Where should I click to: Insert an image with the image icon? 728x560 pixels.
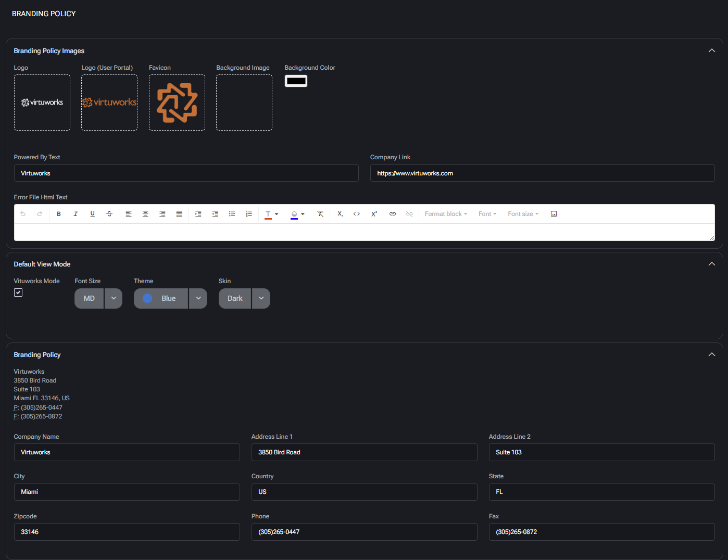[x=554, y=214]
